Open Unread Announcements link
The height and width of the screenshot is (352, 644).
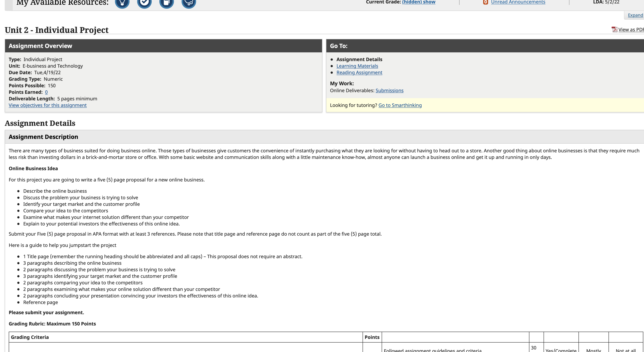coord(518,2)
